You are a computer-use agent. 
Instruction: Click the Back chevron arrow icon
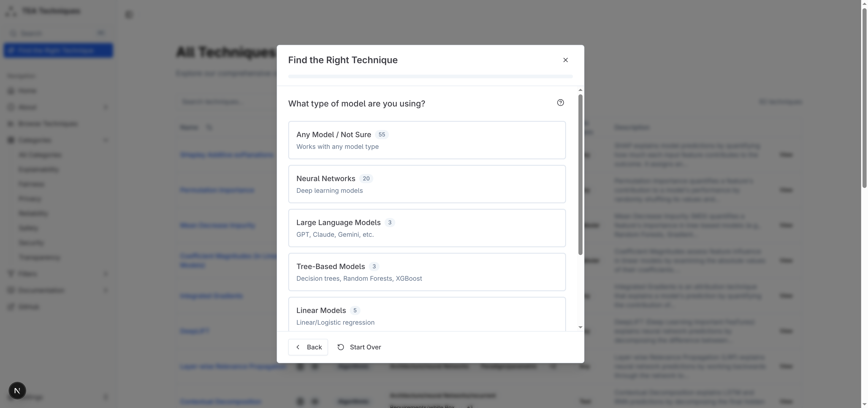point(298,347)
